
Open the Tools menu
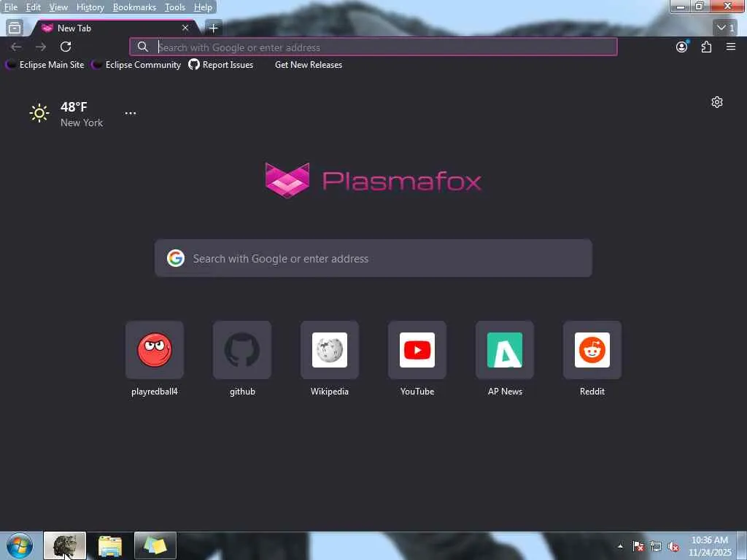pyautogui.click(x=174, y=7)
